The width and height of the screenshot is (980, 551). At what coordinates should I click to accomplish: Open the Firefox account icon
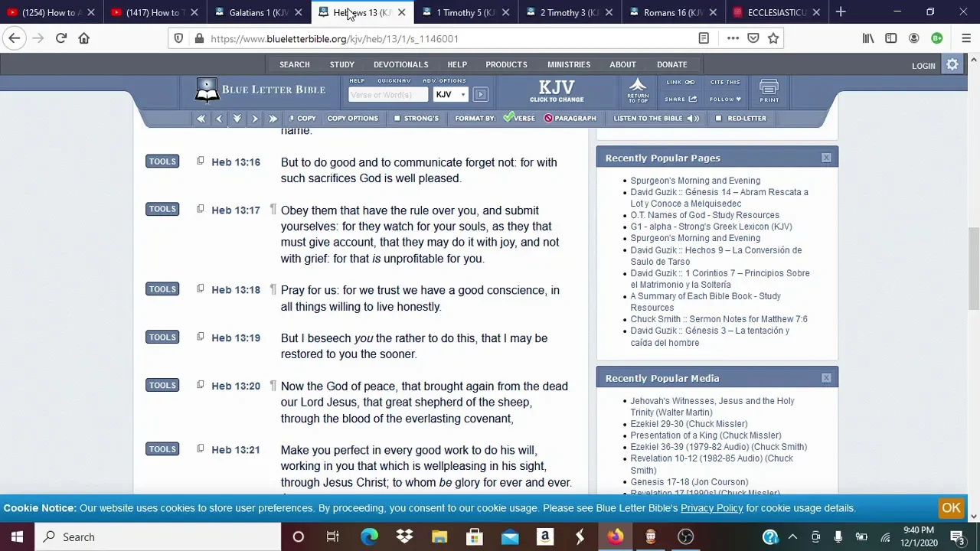[x=914, y=38]
